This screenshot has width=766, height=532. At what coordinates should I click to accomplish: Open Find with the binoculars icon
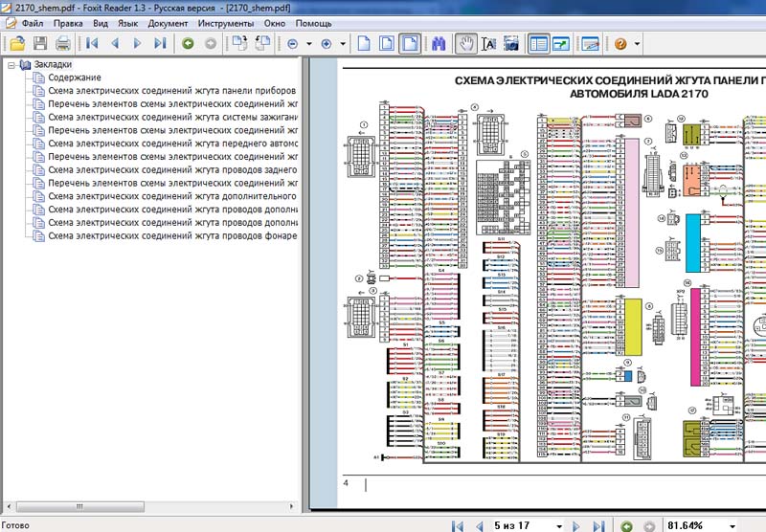point(439,44)
